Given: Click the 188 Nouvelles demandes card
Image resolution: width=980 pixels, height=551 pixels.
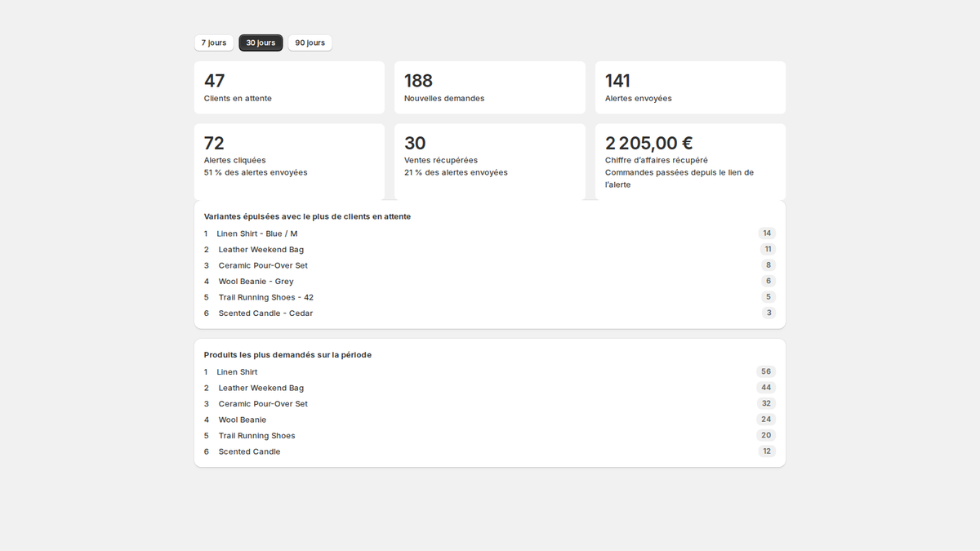Looking at the screenshot, I should click(x=490, y=87).
